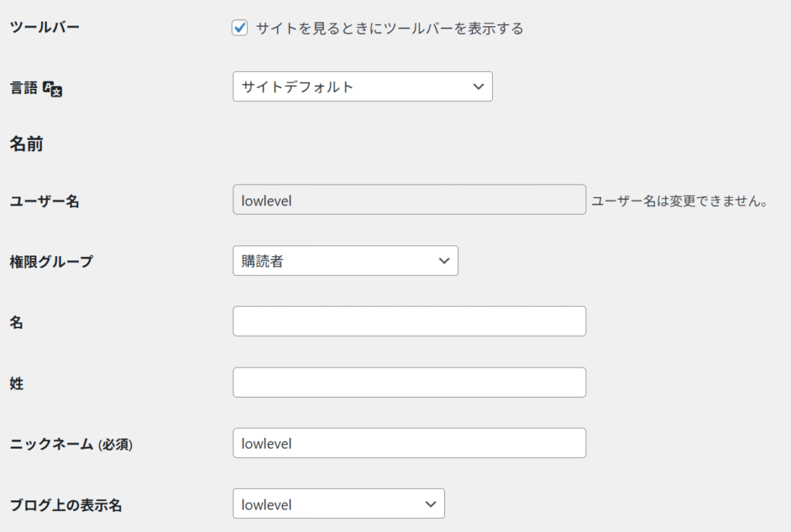Expand the 購読者 role dropdown

(345, 261)
